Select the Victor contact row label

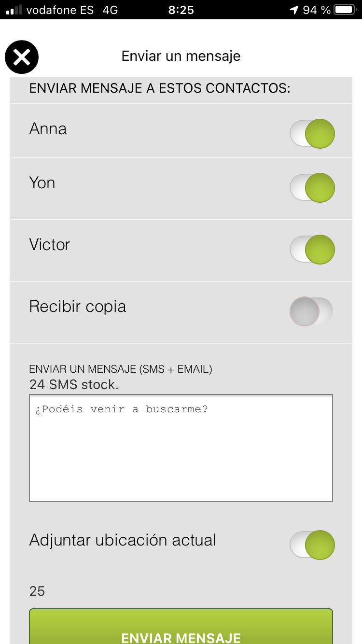point(49,245)
